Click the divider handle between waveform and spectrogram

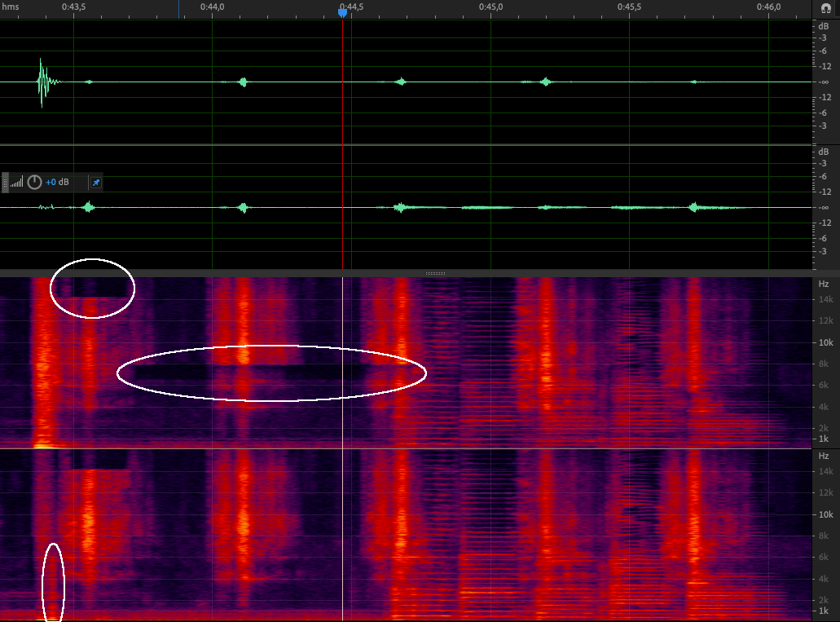[436, 273]
